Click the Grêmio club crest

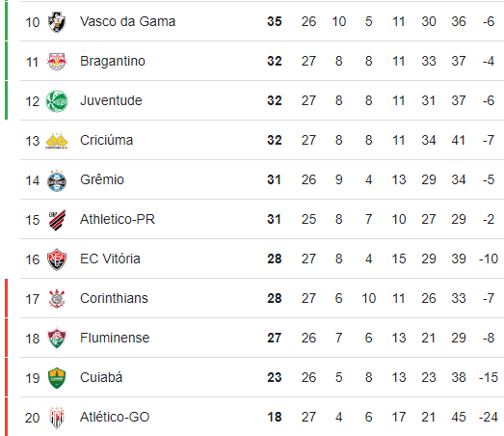[x=57, y=180]
